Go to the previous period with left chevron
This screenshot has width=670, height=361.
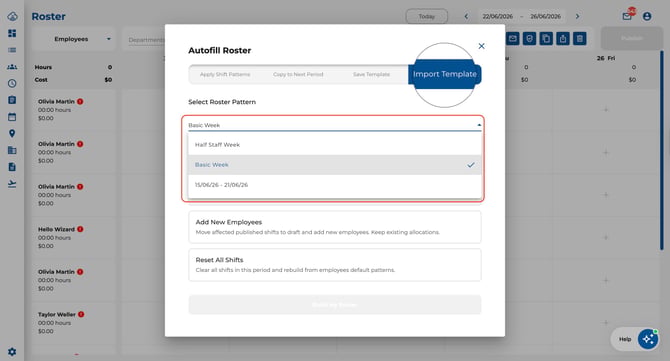pos(466,16)
